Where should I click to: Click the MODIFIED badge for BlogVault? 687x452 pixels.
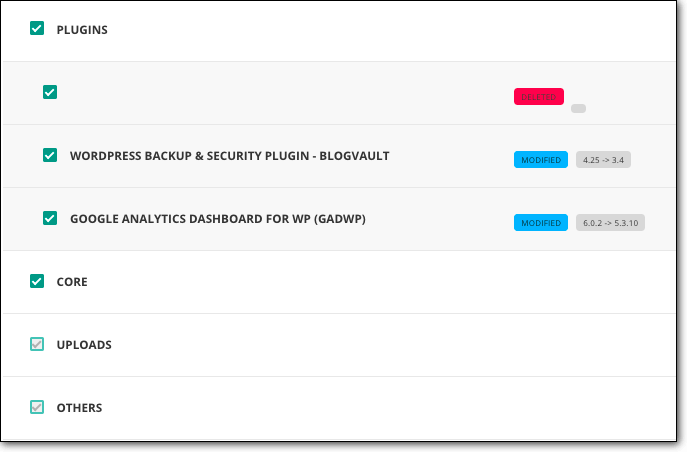click(x=541, y=160)
